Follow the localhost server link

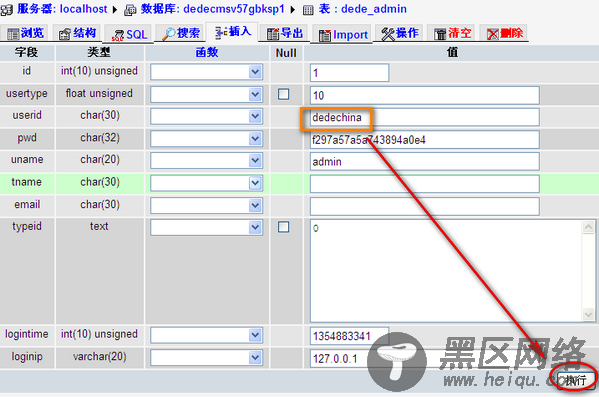84,9
